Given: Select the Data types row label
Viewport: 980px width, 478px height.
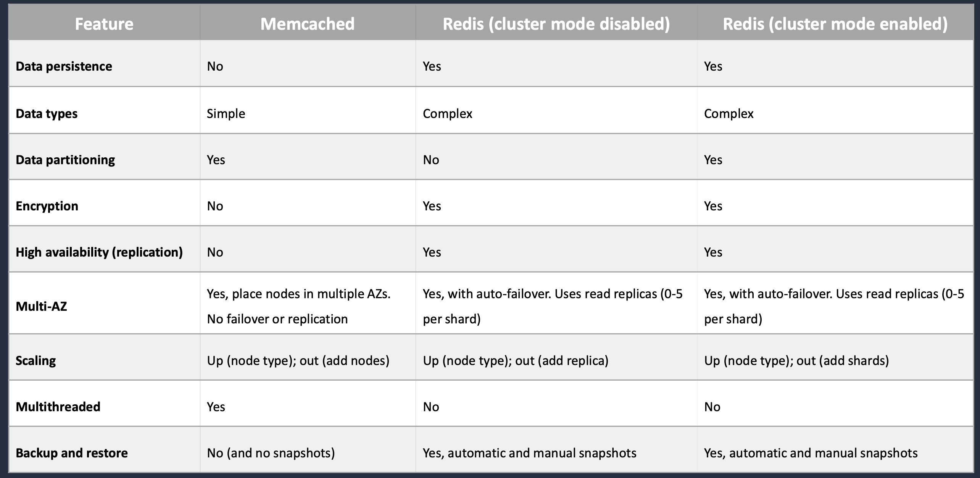Looking at the screenshot, I should tap(47, 114).
